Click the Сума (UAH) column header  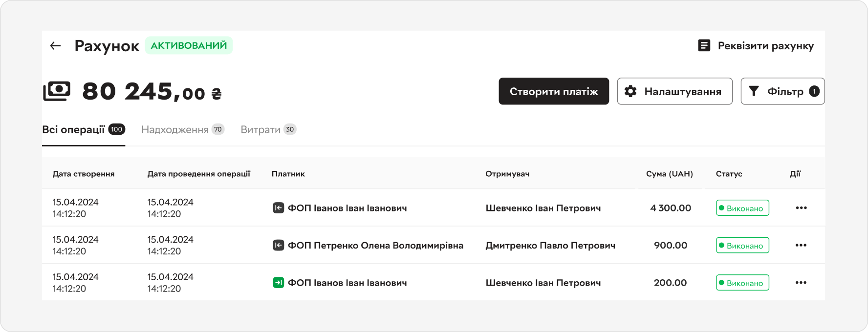(x=669, y=174)
